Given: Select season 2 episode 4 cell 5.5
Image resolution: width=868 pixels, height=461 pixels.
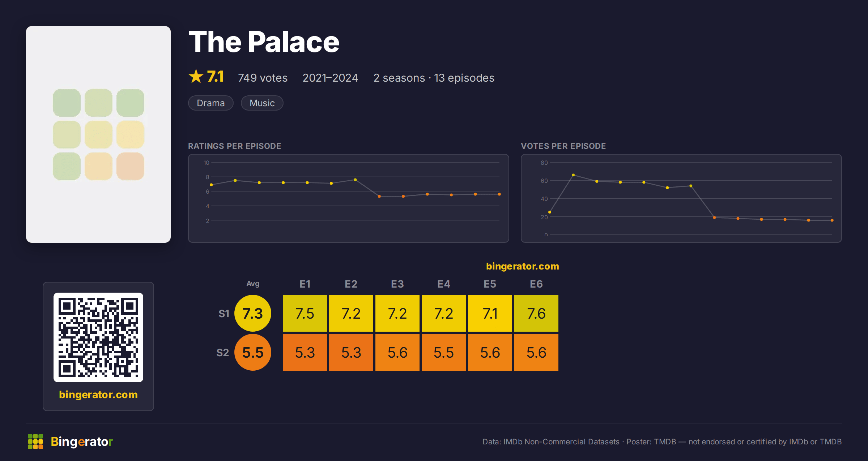Looking at the screenshot, I should [444, 352].
